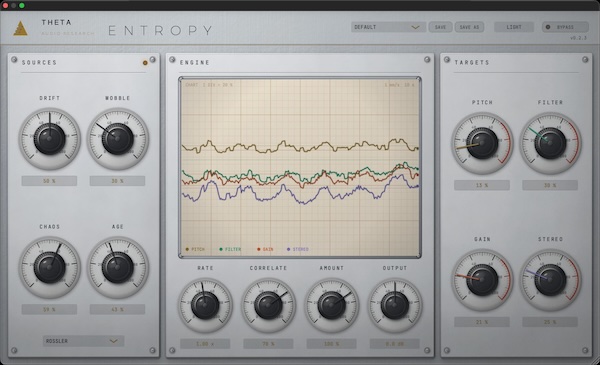600x365 pixels.
Task: Click the CORRELATE knob
Action: [x=268, y=305]
